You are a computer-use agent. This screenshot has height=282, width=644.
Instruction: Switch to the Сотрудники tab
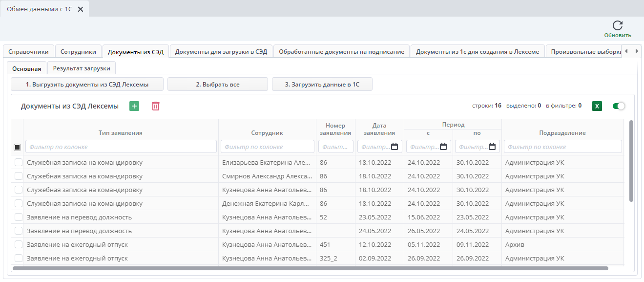79,52
